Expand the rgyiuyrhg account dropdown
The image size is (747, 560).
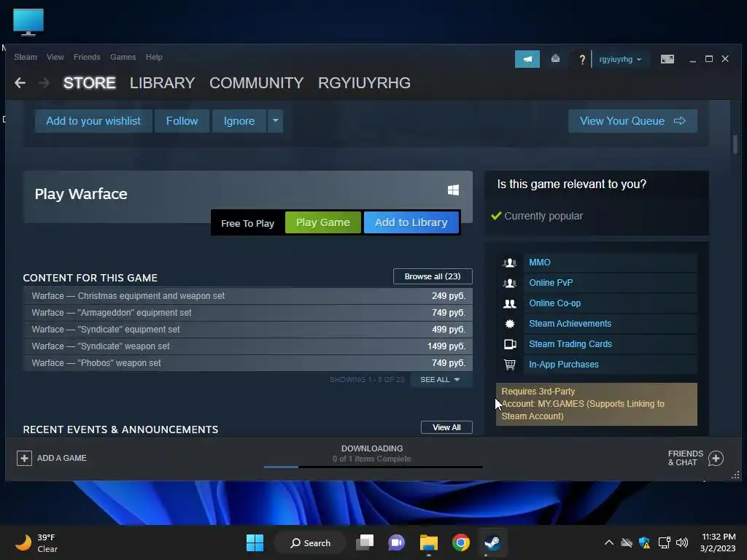620,60
